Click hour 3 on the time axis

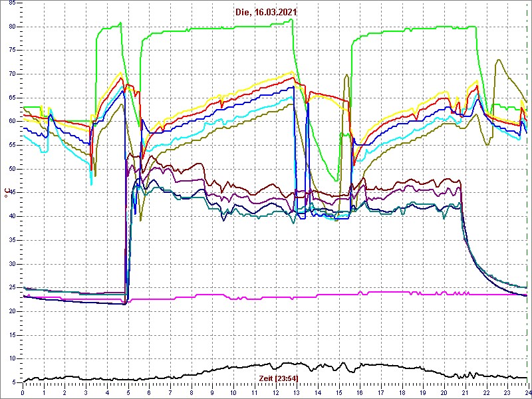point(86,393)
